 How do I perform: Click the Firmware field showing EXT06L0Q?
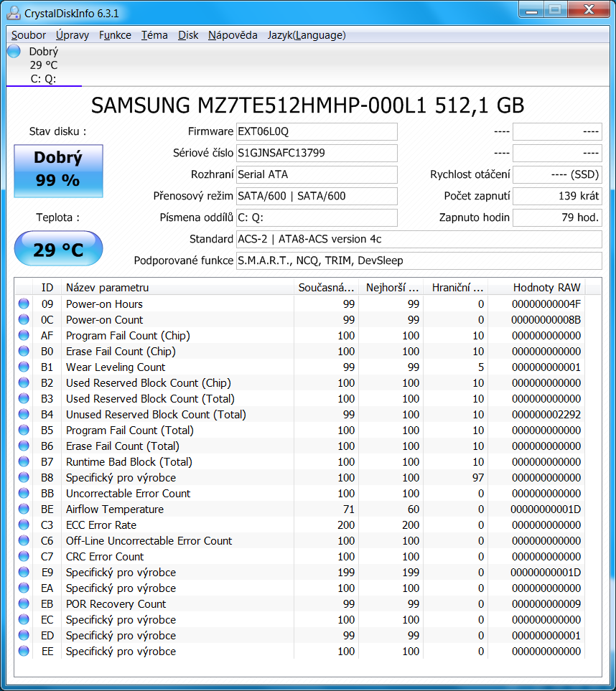pos(316,132)
